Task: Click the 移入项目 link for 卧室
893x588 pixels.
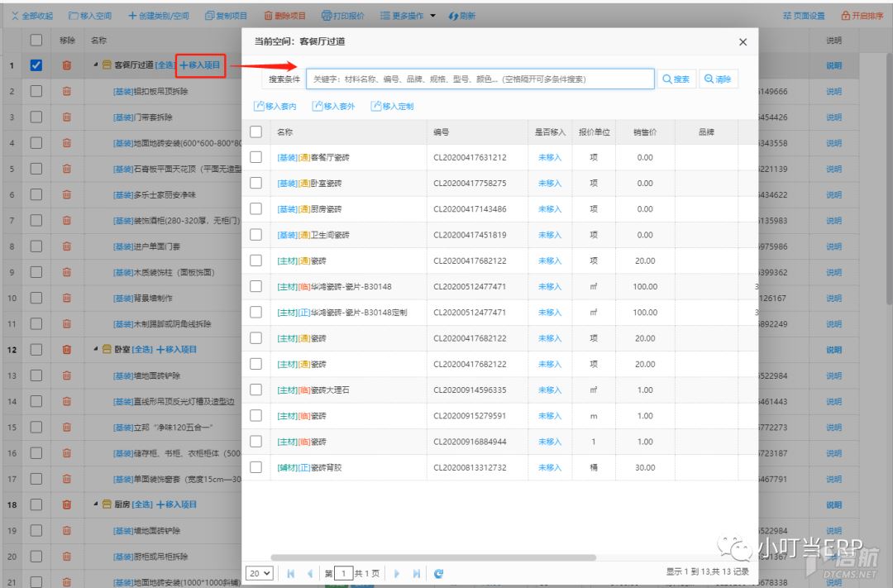Action: [x=177, y=349]
